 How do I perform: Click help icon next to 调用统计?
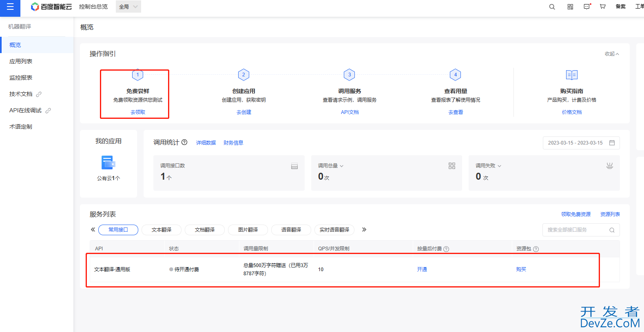click(x=184, y=142)
